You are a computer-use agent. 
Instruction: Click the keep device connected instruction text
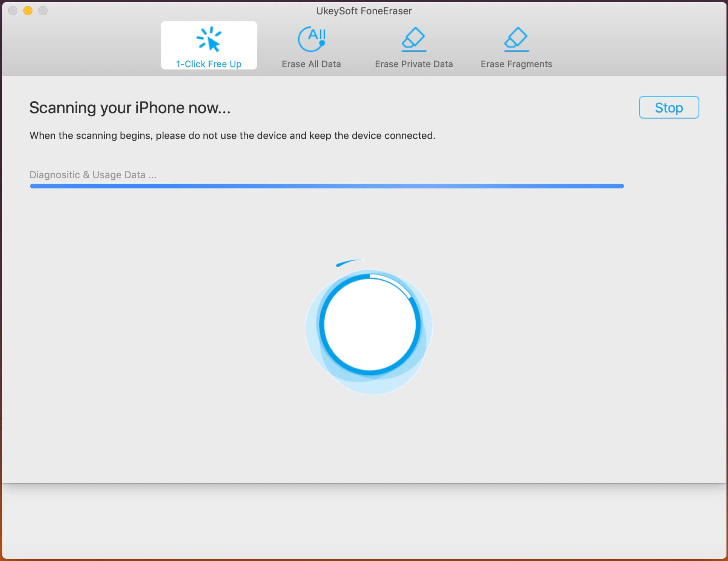pyautogui.click(x=232, y=136)
